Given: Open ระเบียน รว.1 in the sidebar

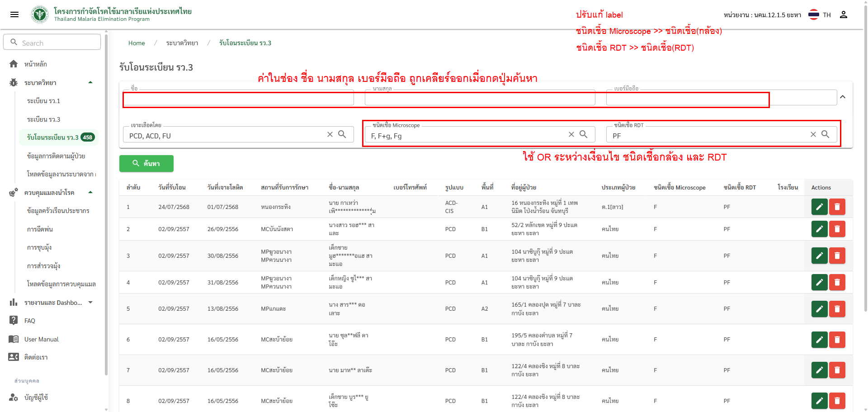Looking at the screenshot, I should [43, 101].
